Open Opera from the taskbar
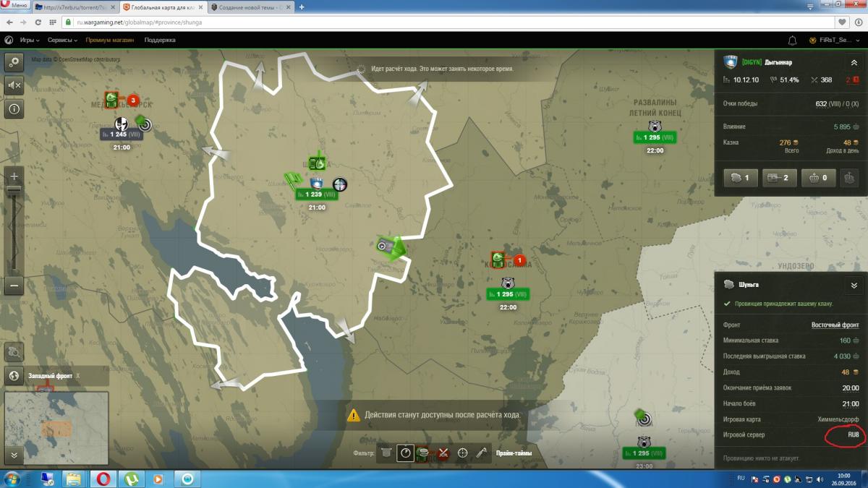Screen dimensions: 868x488 103,479
